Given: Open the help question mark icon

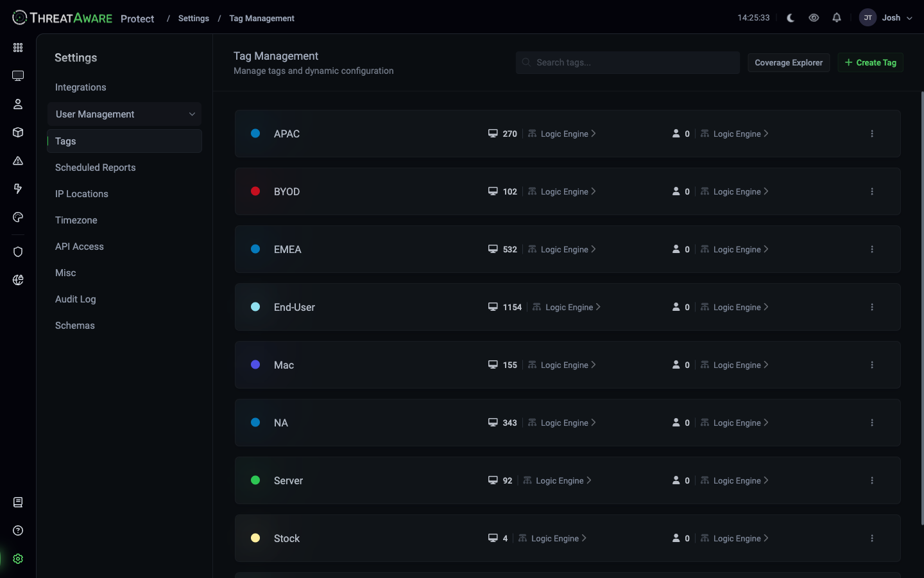Looking at the screenshot, I should click(x=18, y=530).
